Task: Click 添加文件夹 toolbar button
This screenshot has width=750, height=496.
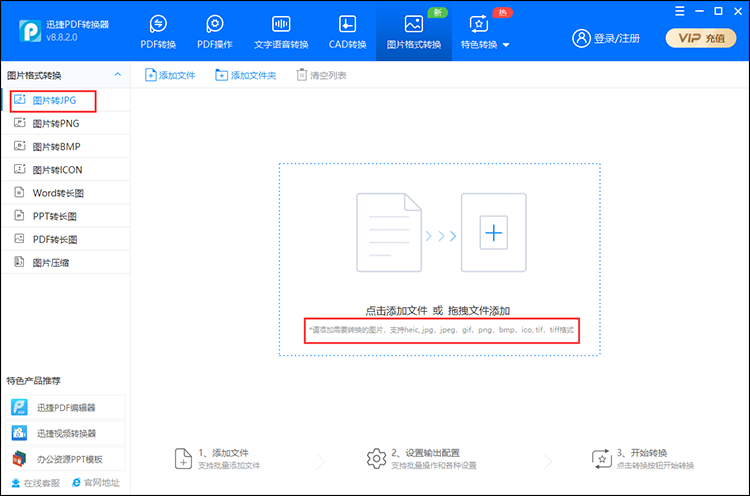Action: (x=245, y=75)
